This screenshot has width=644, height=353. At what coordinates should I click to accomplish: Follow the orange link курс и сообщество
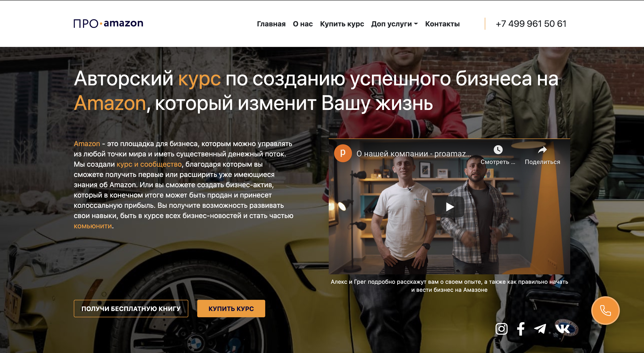(x=149, y=164)
